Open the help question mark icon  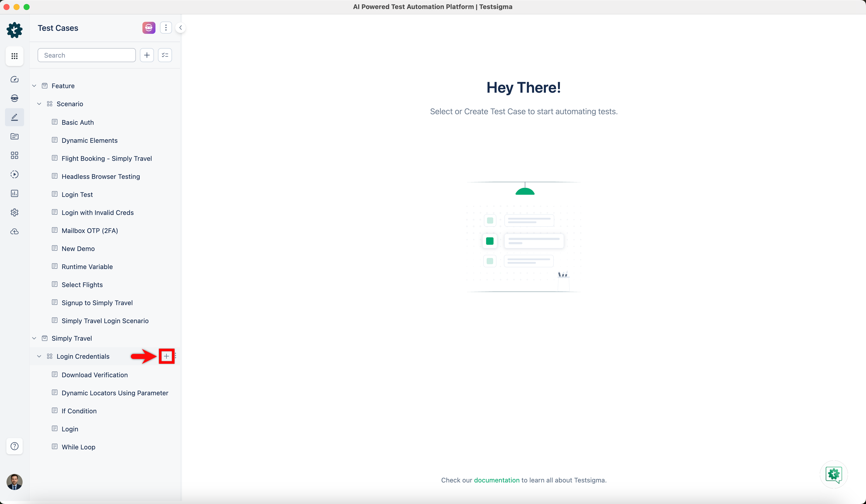coord(15,446)
